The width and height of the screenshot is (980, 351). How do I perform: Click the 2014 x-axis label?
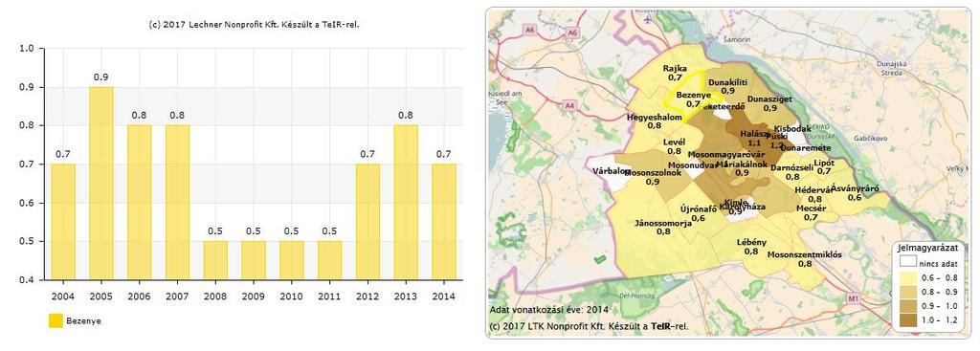[x=443, y=296]
